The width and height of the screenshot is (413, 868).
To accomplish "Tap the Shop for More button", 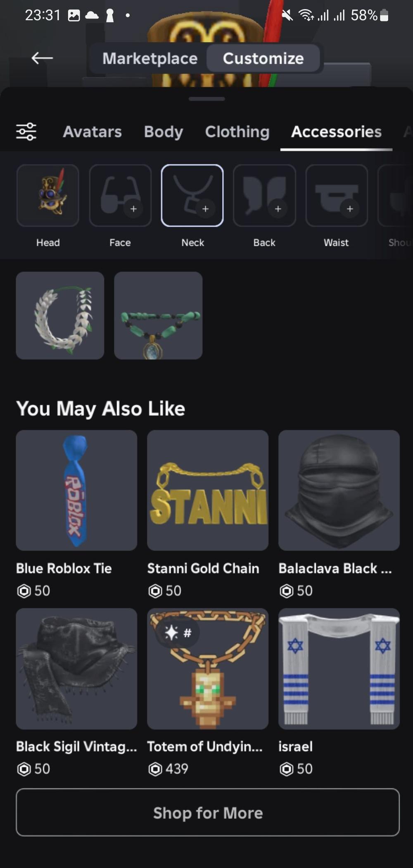I will (208, 813).
